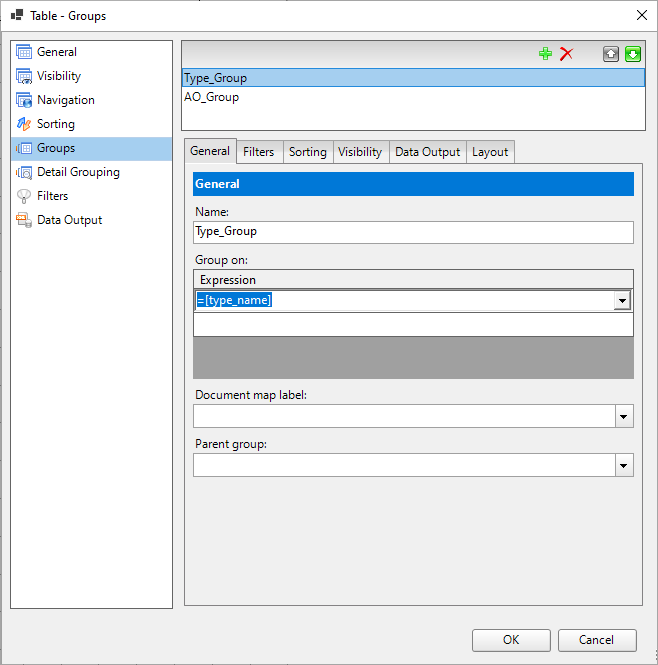Open the Data Output sidebar page

click(69, 220)
